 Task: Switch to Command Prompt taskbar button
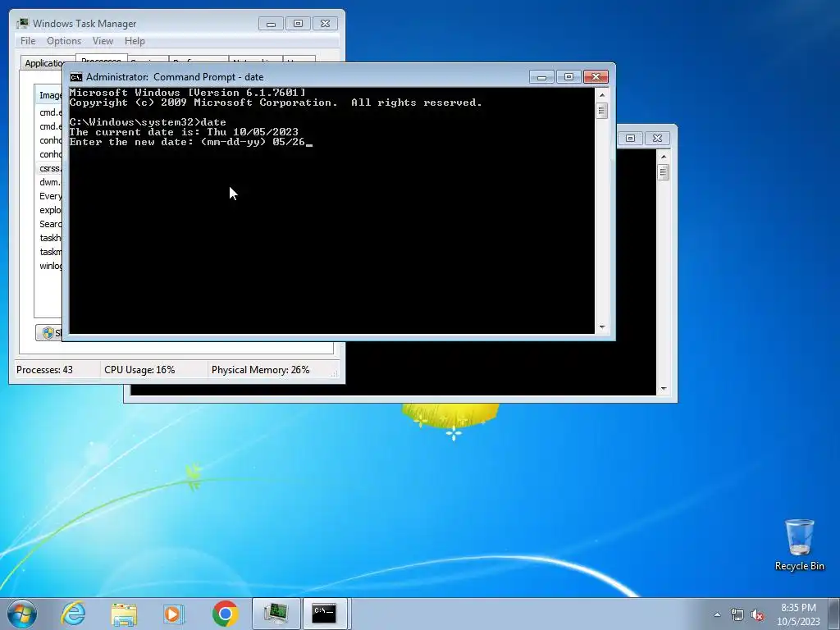pos(325,614)
